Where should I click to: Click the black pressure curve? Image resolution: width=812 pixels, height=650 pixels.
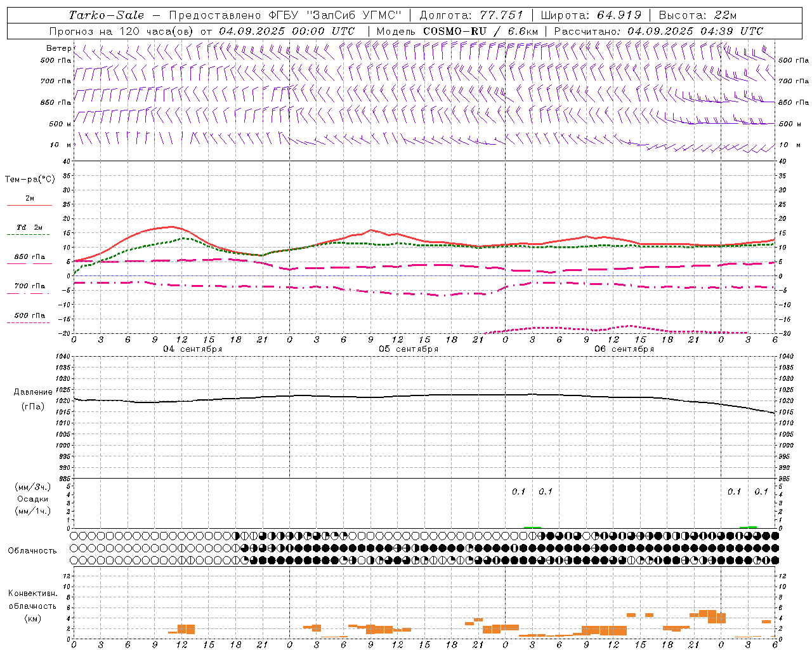point(424,395)
